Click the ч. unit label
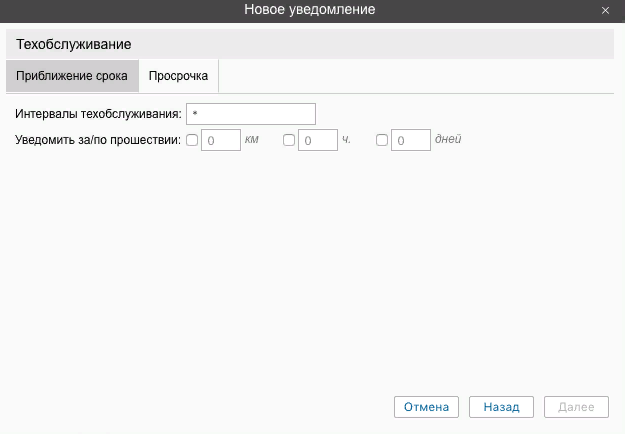This screenshot has width=625, height=434. (x=346, y=140)
